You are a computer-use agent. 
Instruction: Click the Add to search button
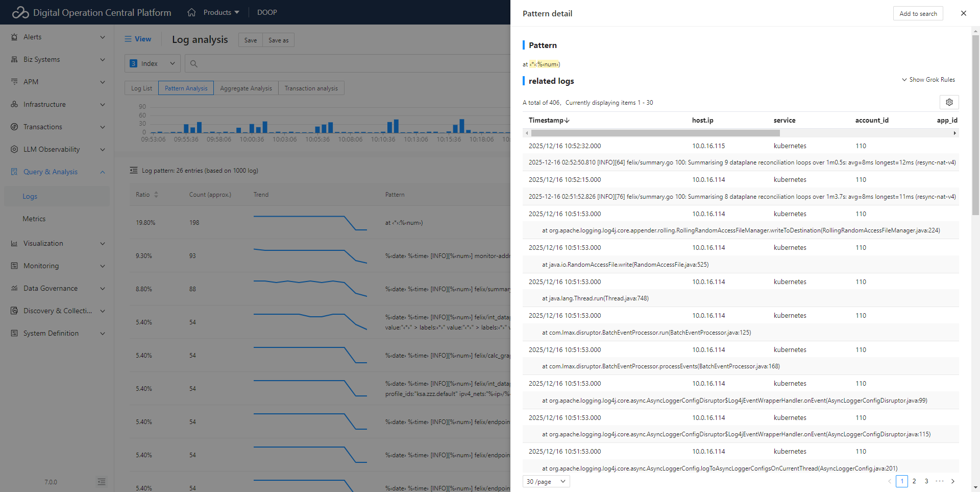[918, 13]
